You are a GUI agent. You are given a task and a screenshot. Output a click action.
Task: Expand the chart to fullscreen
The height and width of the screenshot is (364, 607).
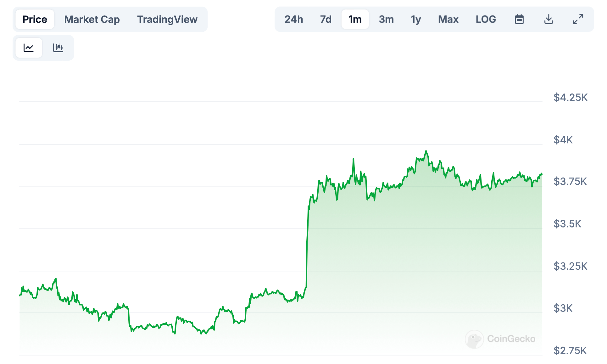click(x=578, y=19)
